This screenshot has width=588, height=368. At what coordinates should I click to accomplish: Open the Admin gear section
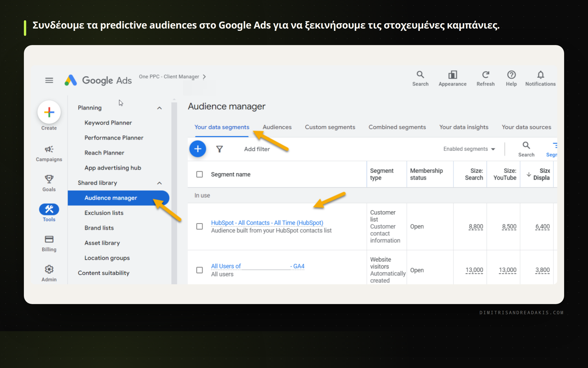49,273
